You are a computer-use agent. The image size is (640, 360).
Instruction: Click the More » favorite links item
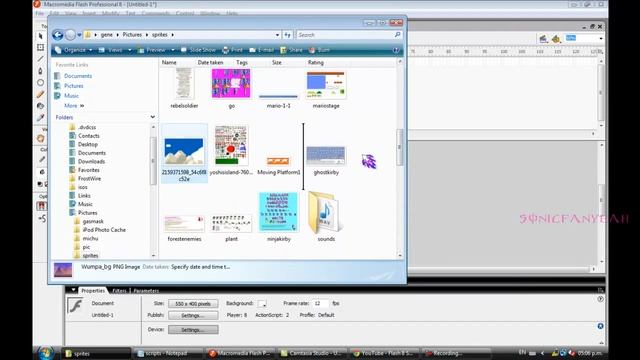pos(74,105)
